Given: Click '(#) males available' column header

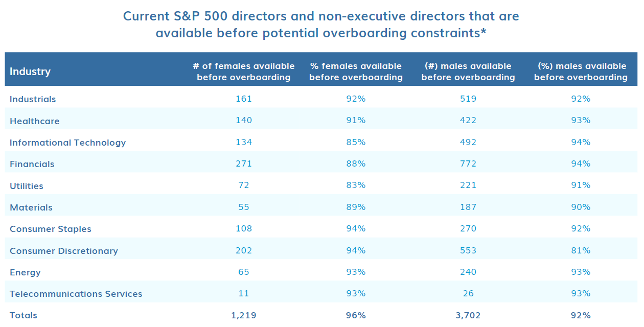Looking at the screenshot, I should click(468, 72).
